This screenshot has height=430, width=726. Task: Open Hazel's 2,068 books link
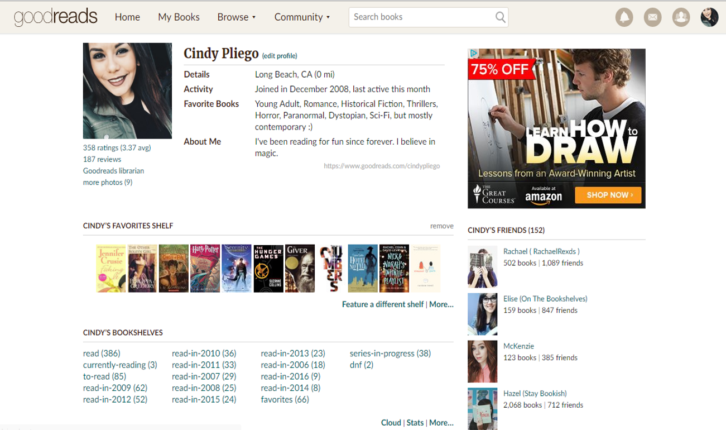coord(522,405)
